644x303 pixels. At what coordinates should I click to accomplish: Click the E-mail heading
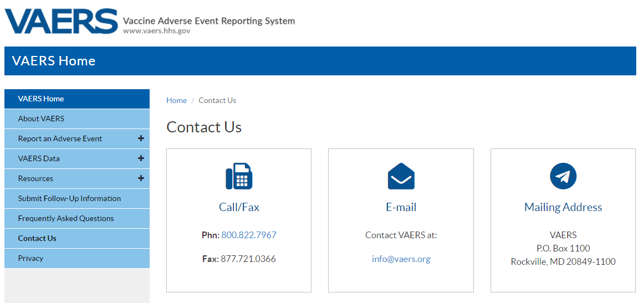(401, 207)
